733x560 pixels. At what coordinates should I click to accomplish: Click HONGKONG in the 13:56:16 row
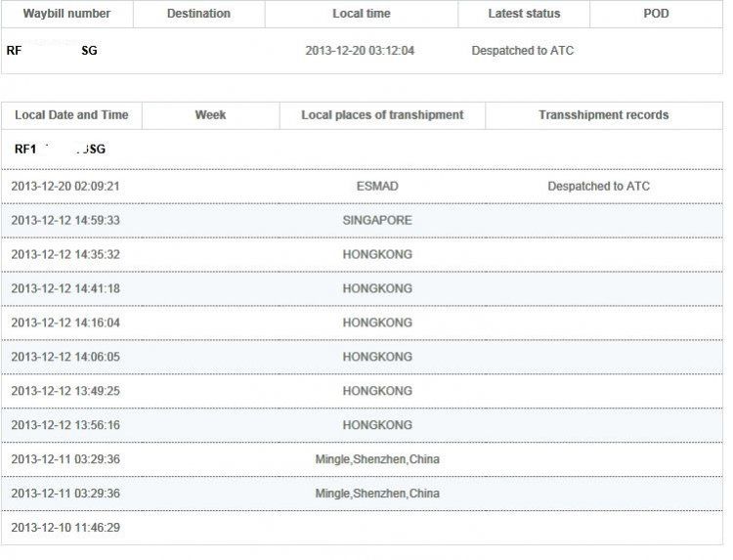pyautogui.click(x=377, y=425)
